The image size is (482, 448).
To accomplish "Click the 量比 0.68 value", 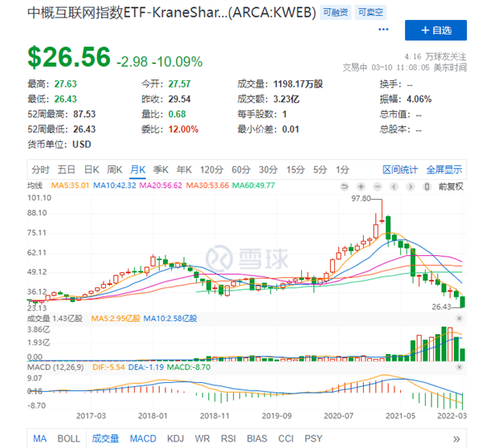I will point(177,114).
